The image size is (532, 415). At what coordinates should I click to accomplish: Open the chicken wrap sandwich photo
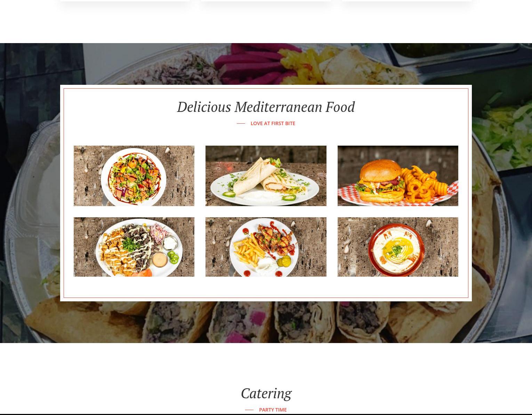(x=266, y=176)
